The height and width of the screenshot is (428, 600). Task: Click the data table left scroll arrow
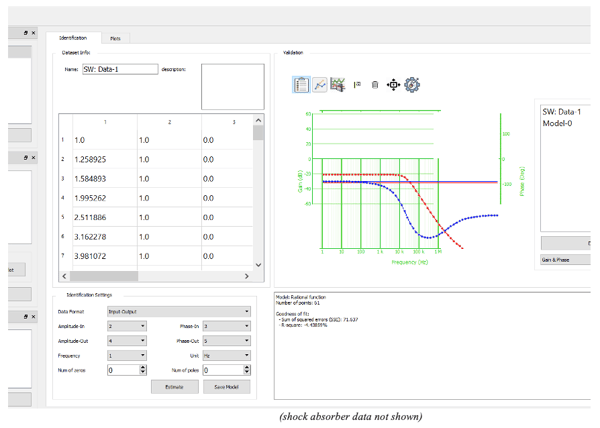64,276
